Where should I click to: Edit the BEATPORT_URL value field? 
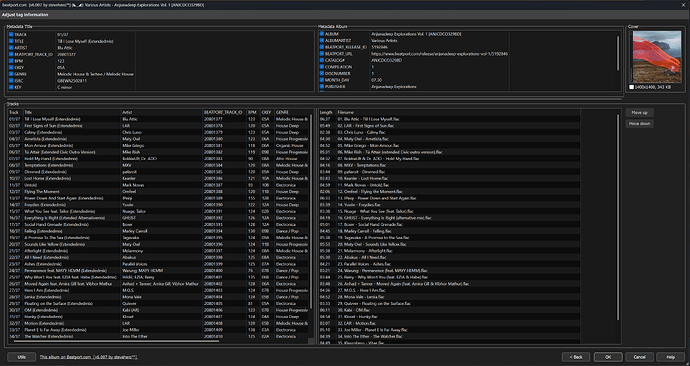(439, 54)
